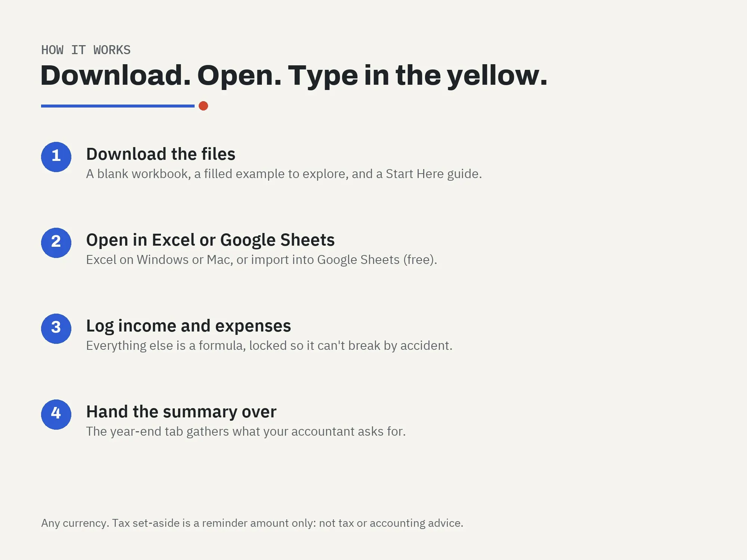
Task: Click the blue step 1 circle
Action: [x=56, y=157]
